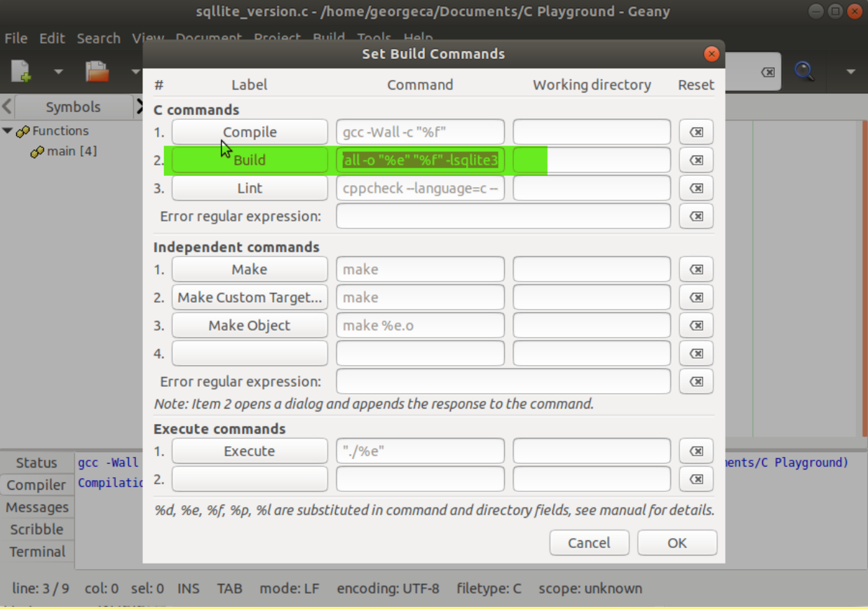Click the C commands error regular expression field

click(x=503, y=216)
